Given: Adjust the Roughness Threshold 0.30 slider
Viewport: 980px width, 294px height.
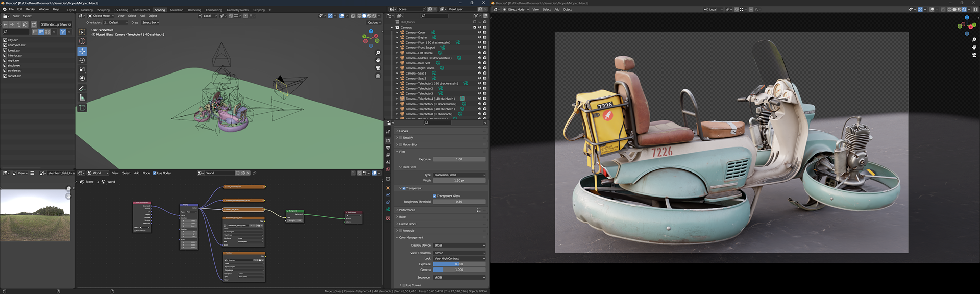Looking at the screenshot, I should (x=459, y=202).
